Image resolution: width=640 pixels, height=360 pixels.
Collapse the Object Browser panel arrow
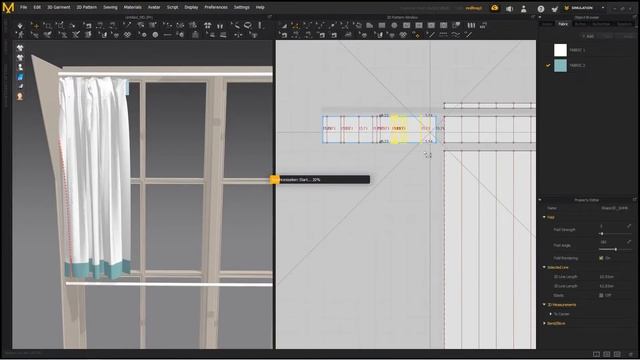click(540, 18)
